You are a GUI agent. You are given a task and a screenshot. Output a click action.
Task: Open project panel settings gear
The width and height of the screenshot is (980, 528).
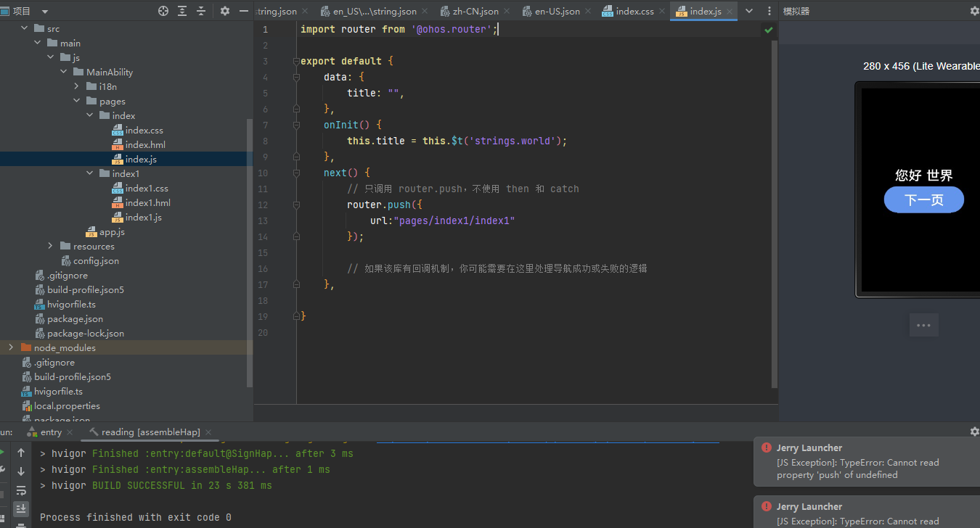click(x=224, y=11)
